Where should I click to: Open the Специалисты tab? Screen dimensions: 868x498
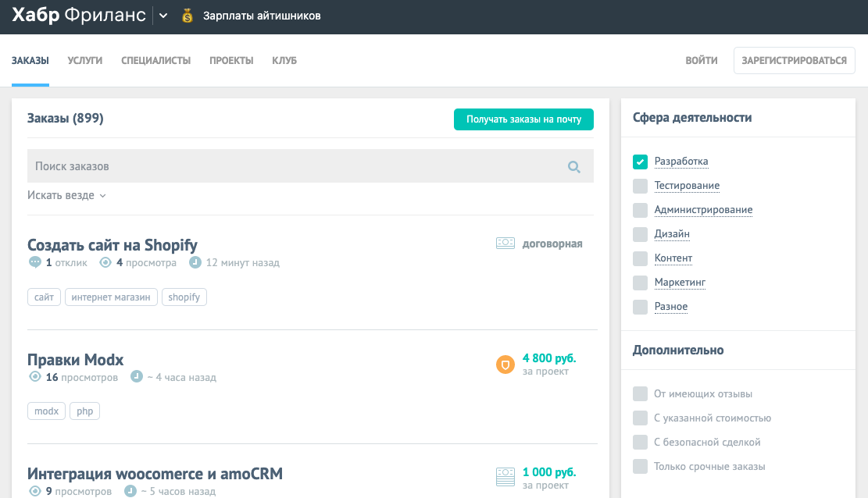tap(156, 60)
